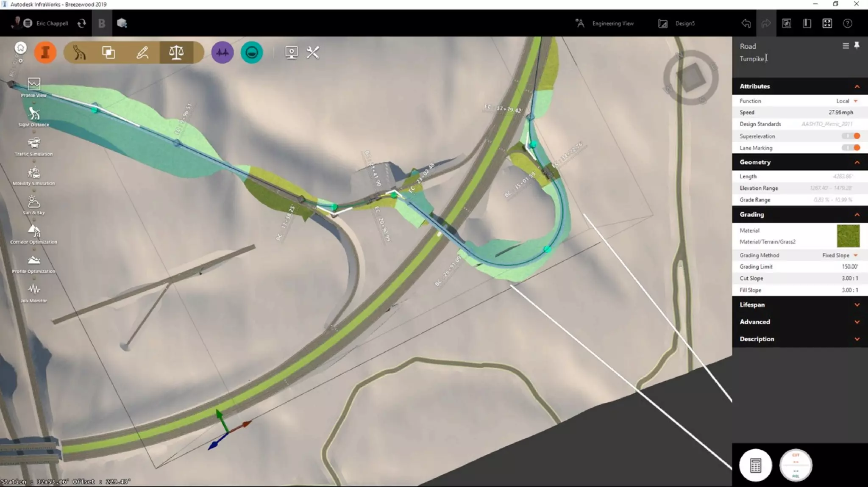This screenshot has width=868, height=487.
Task: Open the Profile View tool
Action: click(x=34, y=85)
